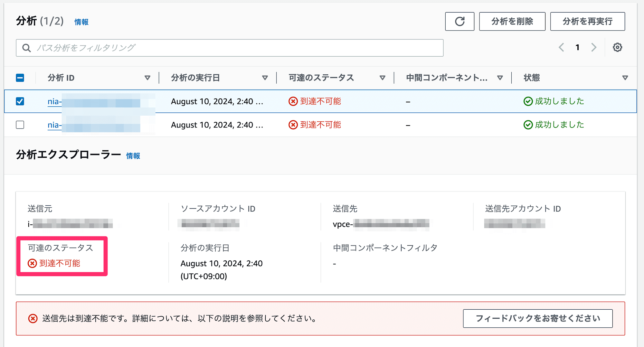The image size is (644, 347).
Task: Click 到達不可能 text in first row
Action: coord(320,101)
